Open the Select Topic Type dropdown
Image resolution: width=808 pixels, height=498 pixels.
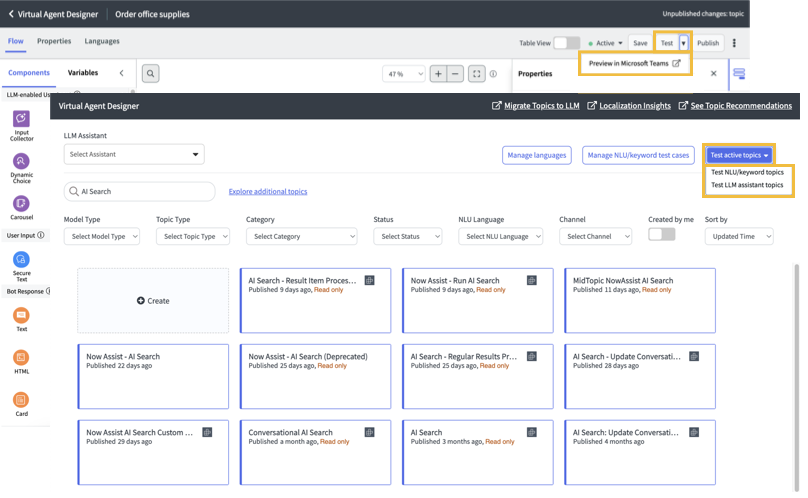coord(193,236)
